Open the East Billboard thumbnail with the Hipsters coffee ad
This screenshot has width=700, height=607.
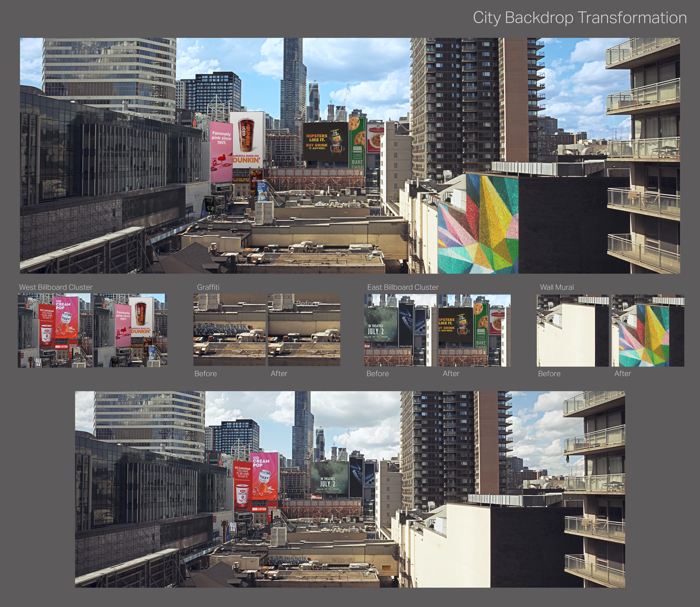(475, 330)
